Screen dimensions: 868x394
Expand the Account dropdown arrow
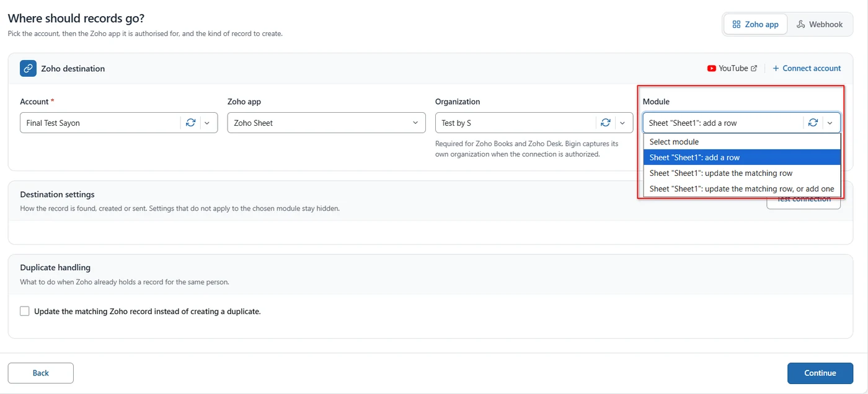point(207,123)
